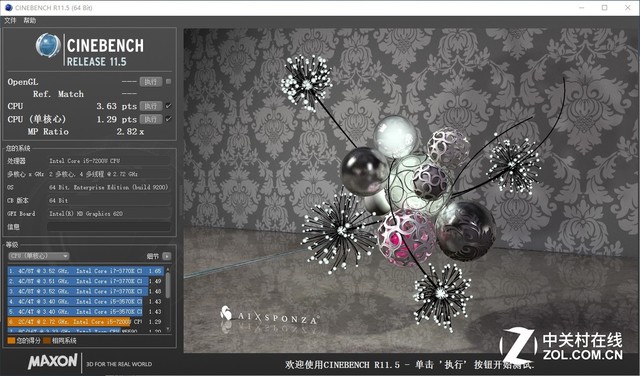Click the OS field 64 Bit Enterprise Edition
The height and width of the screenshot is (376, 640).
(x=109, y=187)
